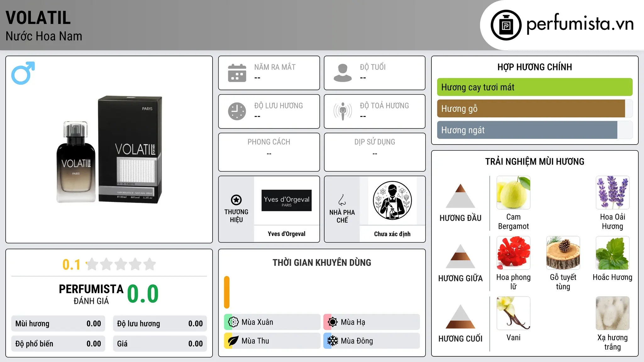
Task: Open the Vani vanilla note image
Action: tap(514, 313)
